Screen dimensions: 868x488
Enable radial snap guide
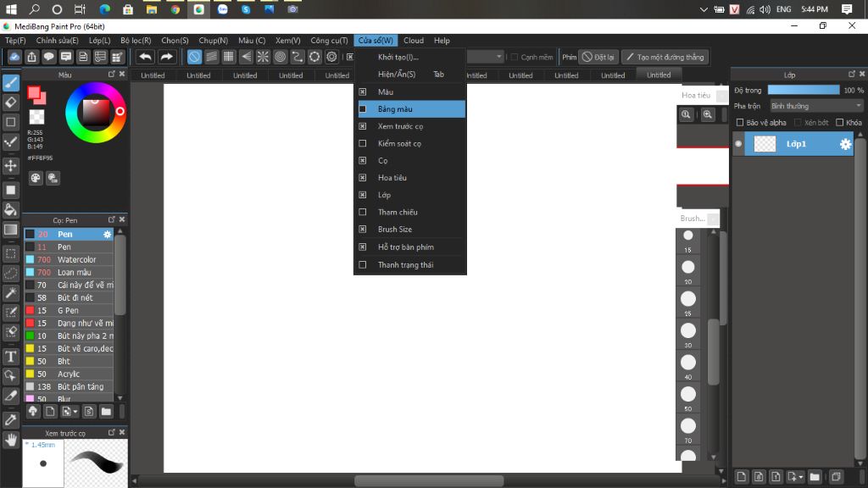click(263, 57)
